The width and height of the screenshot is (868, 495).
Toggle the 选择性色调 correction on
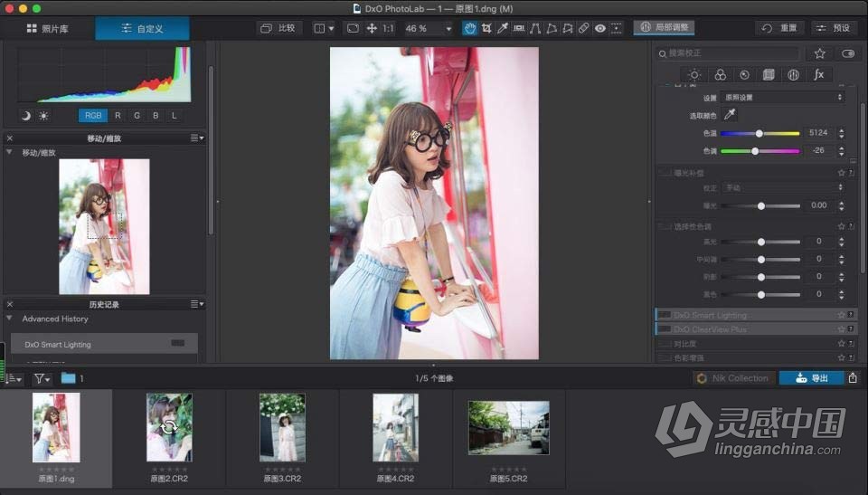point(665,226)
